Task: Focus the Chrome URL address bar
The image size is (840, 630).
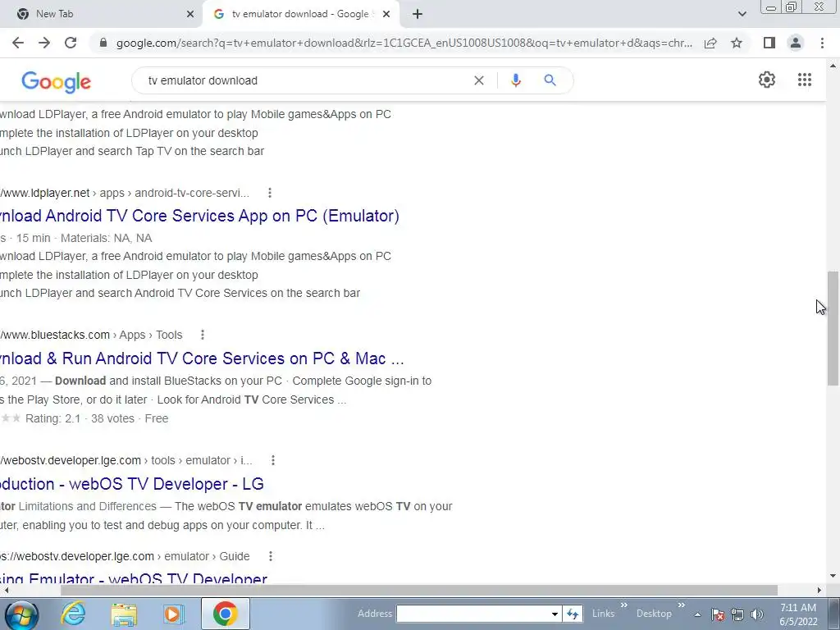Action: coord(404,43)
